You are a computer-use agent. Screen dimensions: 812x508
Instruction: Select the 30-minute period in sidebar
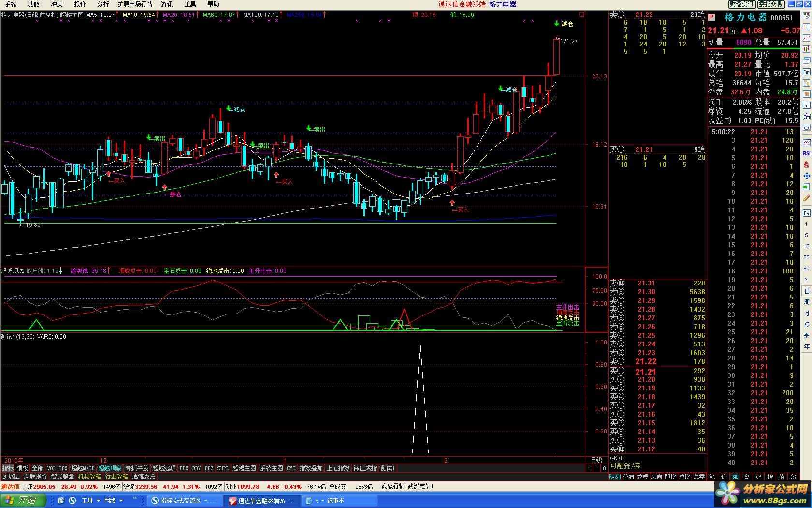[x=806, y=257]
